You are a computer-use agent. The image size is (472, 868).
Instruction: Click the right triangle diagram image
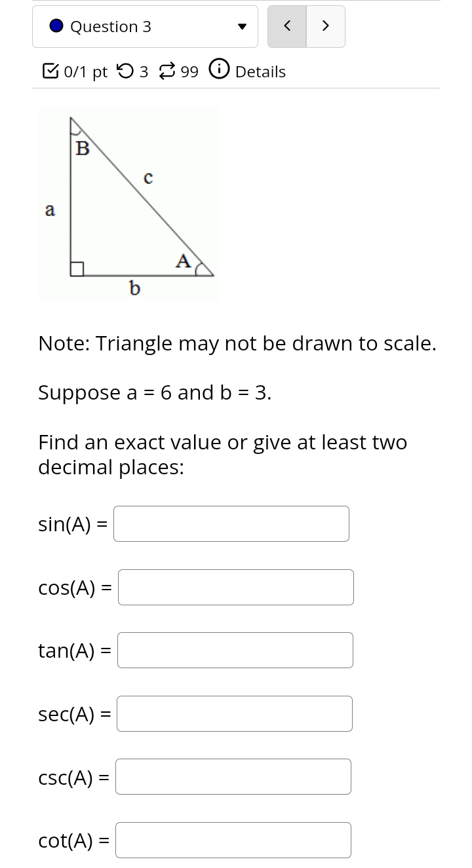[x=129, y=203]
